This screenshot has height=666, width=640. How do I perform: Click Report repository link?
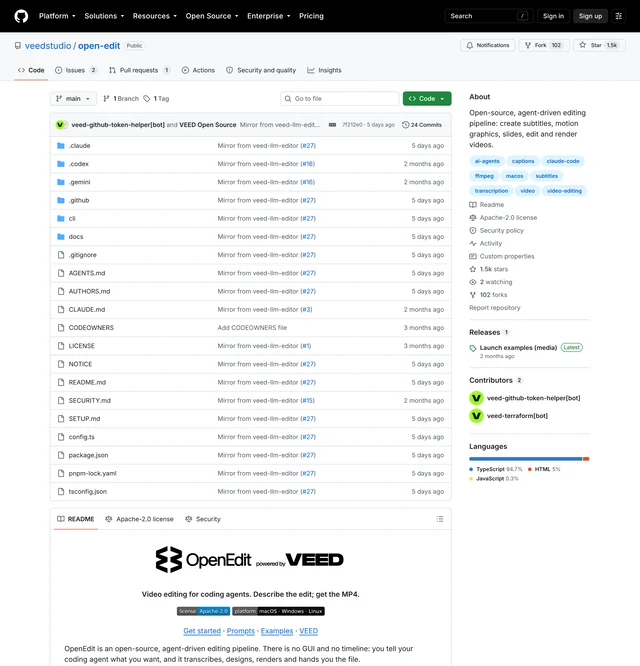(495, 308)
